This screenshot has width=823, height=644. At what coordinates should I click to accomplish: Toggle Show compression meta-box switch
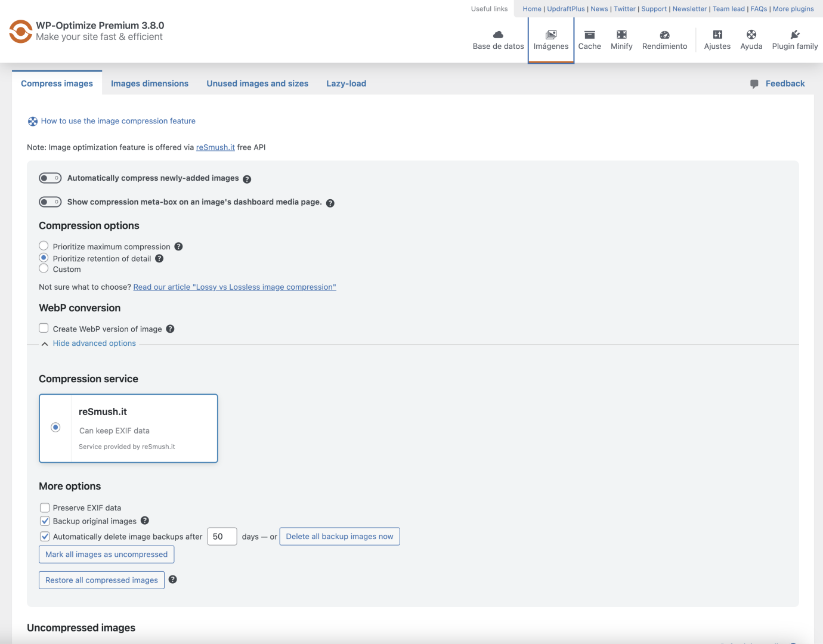pyautogui.click(x=50, y=202)
